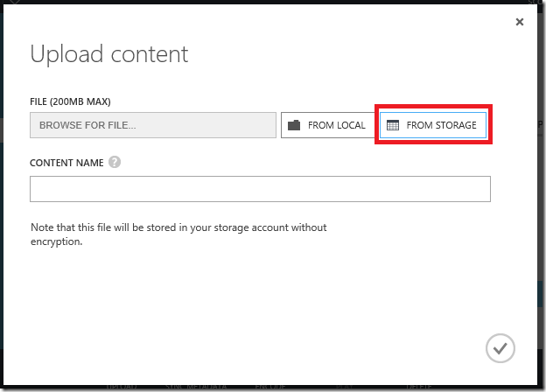Choose the FROM STORAGE option

(433, 125)
